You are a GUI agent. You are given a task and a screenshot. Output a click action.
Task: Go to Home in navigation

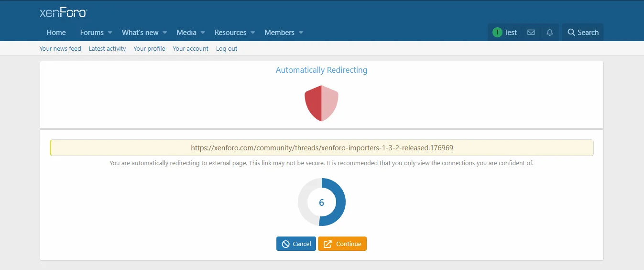(x=56, y=33)
